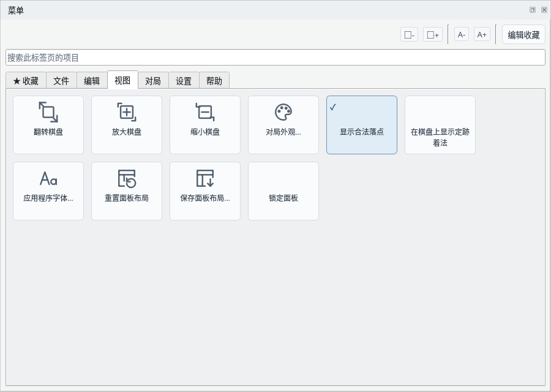Viewport: 551px width, 392px height.
Task: Open the 帮助 tab
Action: [214, 81]
